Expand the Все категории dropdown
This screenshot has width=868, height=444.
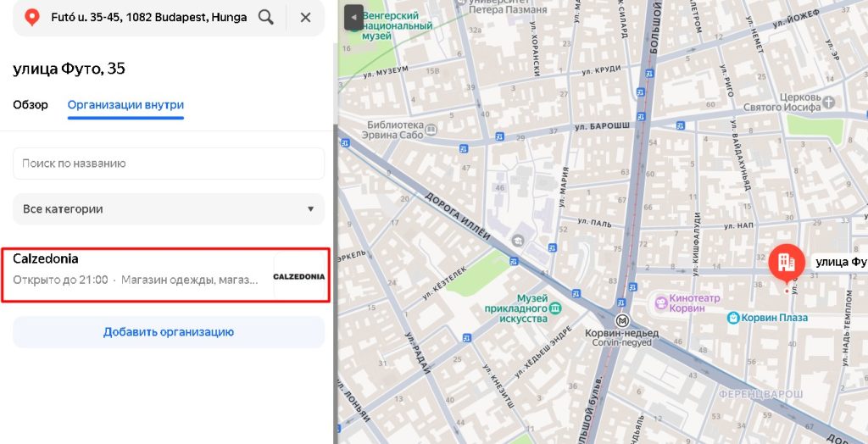168,208
